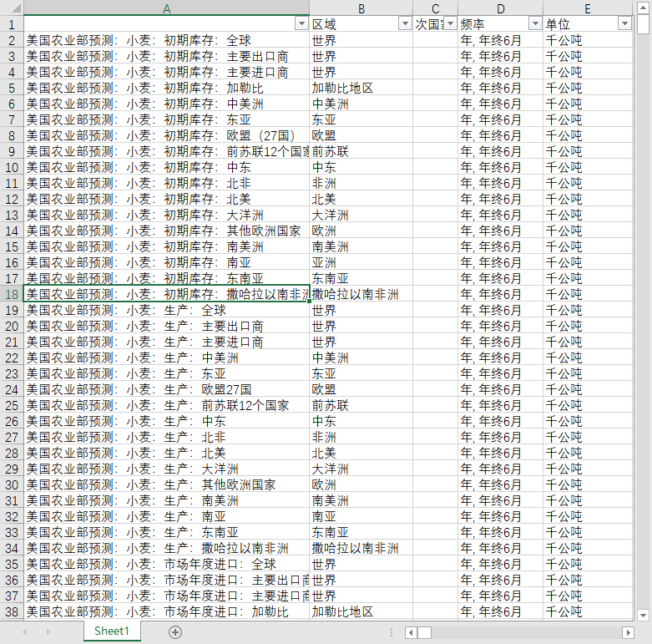
Task: Go to previous sheet tab arrow
Action: coord(24,632)
